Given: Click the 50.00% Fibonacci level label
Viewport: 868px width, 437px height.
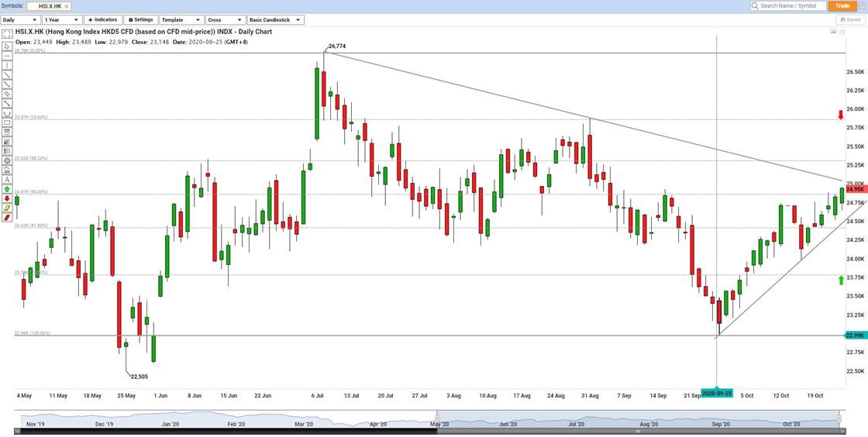Looking at the screenshot, I should point(30,192).
